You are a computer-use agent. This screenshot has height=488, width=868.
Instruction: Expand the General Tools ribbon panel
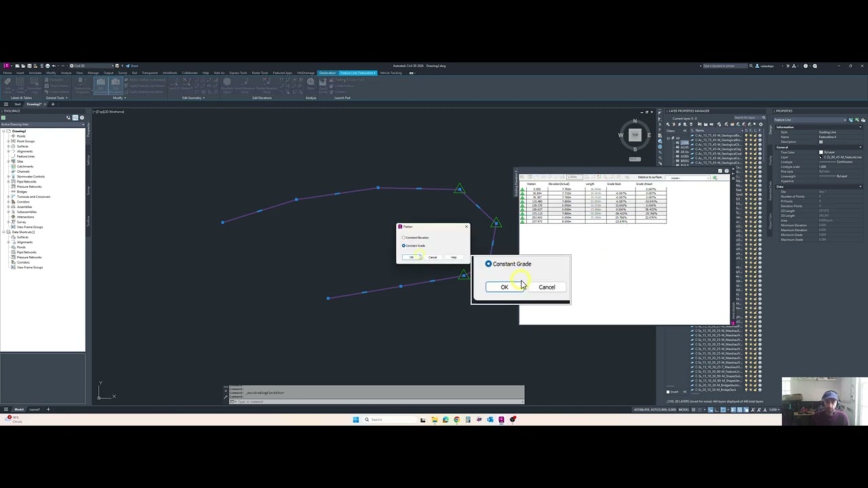point(56,98)
